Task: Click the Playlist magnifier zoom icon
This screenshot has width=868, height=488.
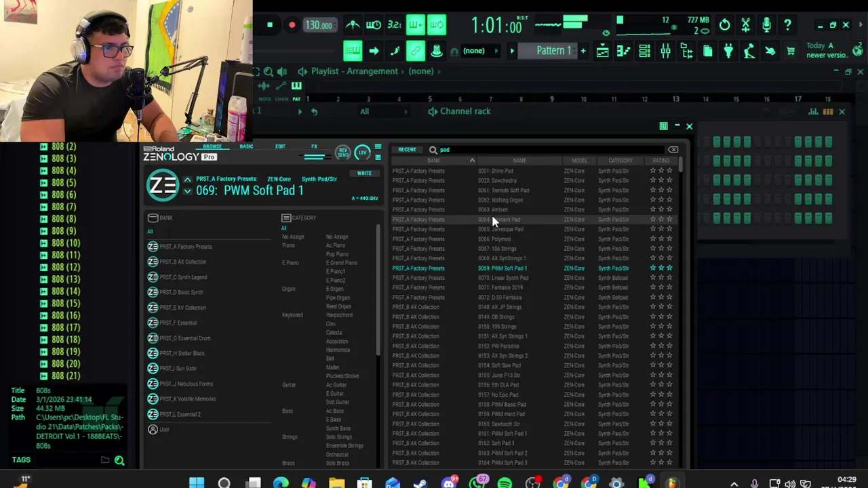Action: point(269,71)
